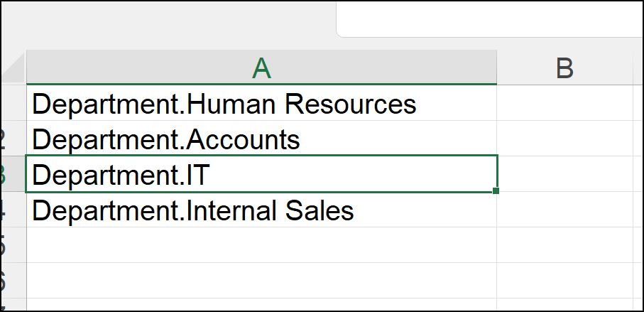The height and width of the screenshot is (312, 644).
Task: Select cell B1 next to Human Resources
Action: click(x=565, y=104)
